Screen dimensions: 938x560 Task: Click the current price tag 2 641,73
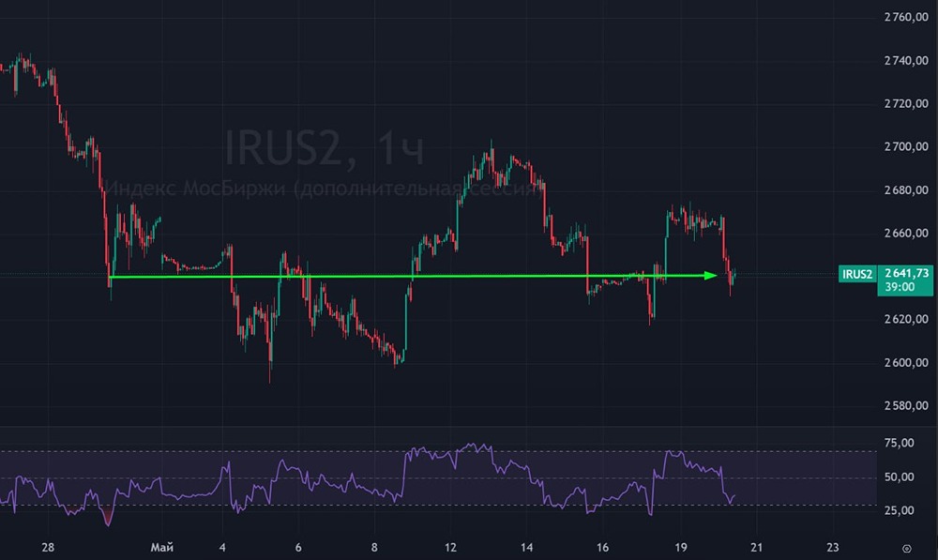coord(906,273)
